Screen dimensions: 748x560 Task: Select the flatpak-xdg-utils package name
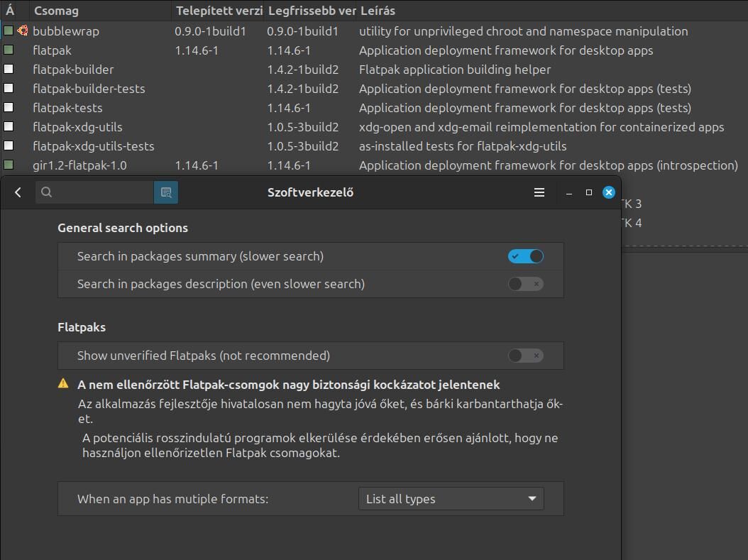click(x=77, y=127)
